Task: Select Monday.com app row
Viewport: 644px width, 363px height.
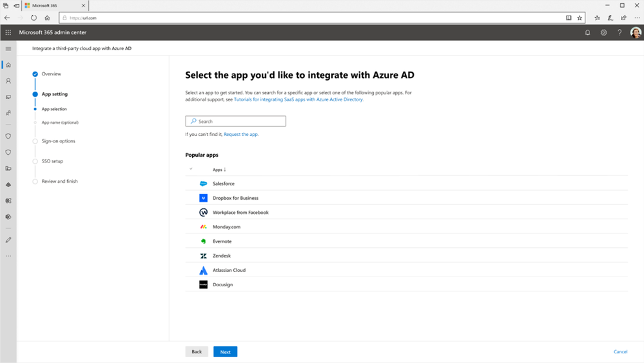Action: click(407, 227)
